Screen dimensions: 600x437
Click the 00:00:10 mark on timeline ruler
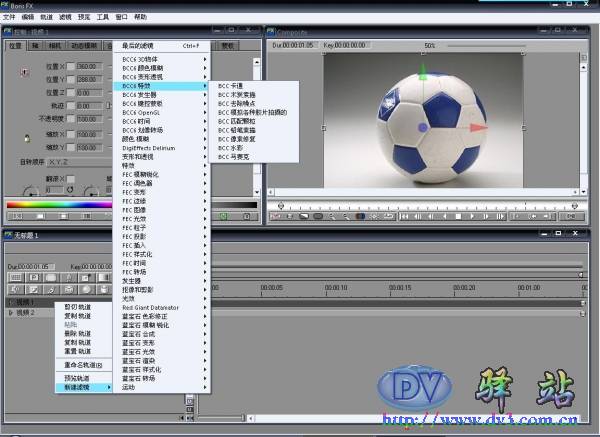click(336, 288)
